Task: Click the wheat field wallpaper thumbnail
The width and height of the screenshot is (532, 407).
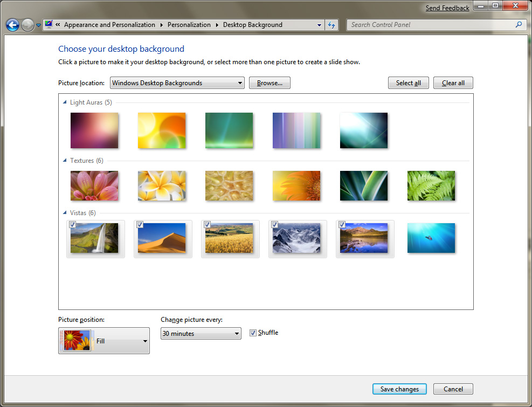Action: point(229,238)
